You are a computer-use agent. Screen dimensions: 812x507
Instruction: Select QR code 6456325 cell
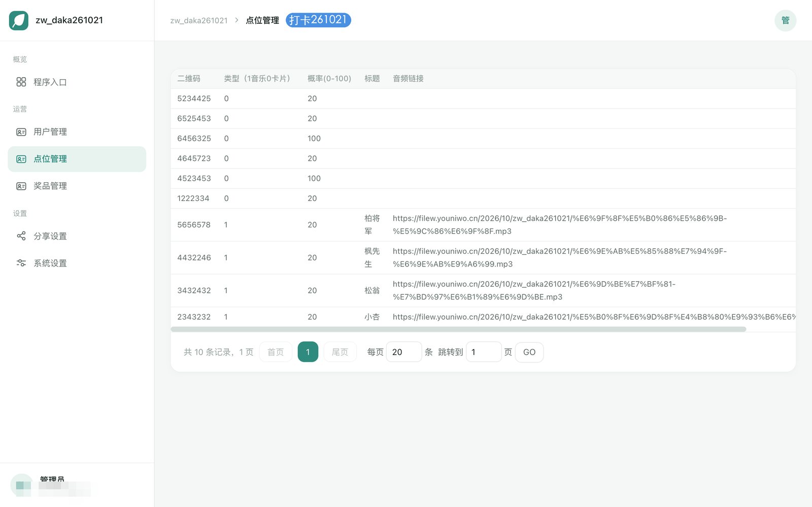(x=194, y=139)
